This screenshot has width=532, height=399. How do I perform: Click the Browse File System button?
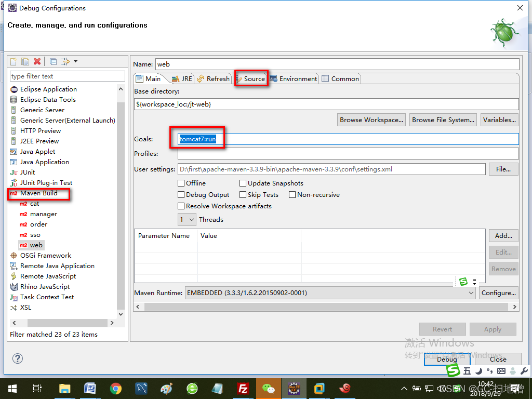coord(443,120)
